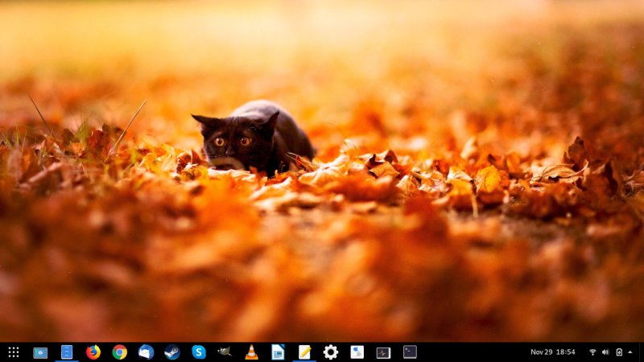
Task: Open Tweaks icon next to Settings gear
Action: (357, 352)
